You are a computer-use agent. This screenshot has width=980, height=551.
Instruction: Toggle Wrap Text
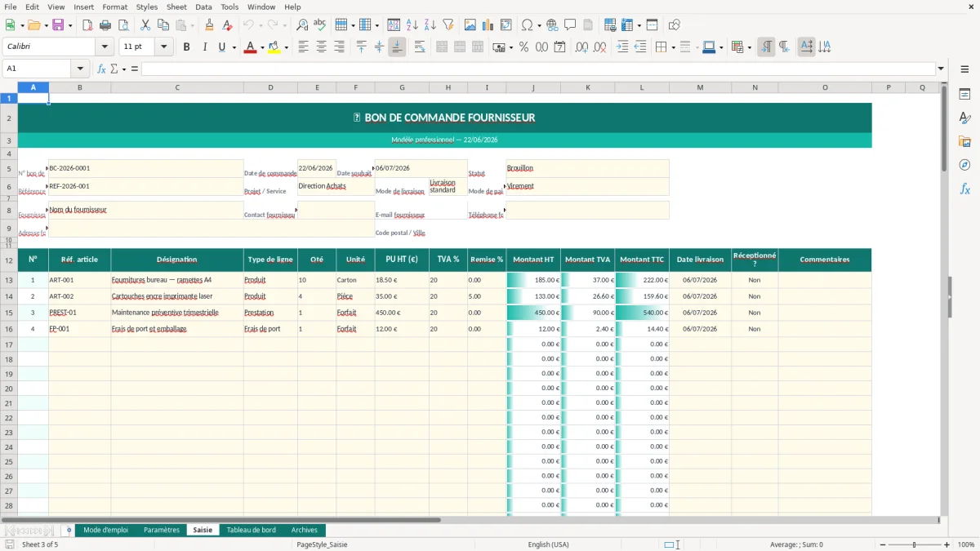click(419, 47)
